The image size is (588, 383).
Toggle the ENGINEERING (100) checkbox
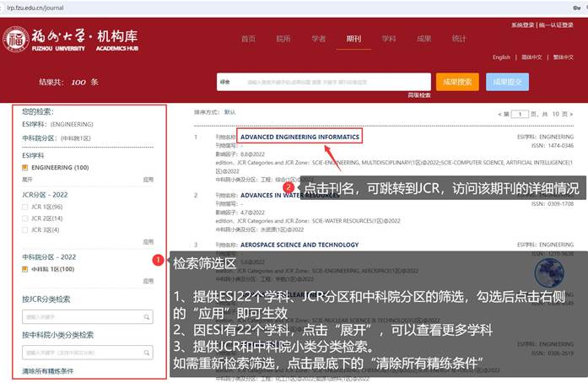pyautogui.click(x=25, y=168)
